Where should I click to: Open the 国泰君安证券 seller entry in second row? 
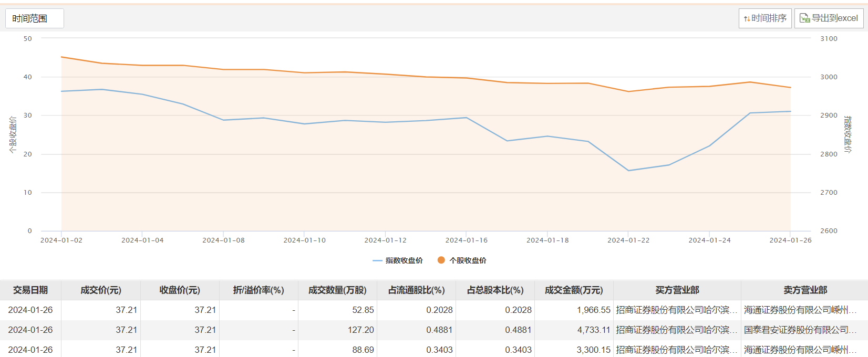[800, 330]
